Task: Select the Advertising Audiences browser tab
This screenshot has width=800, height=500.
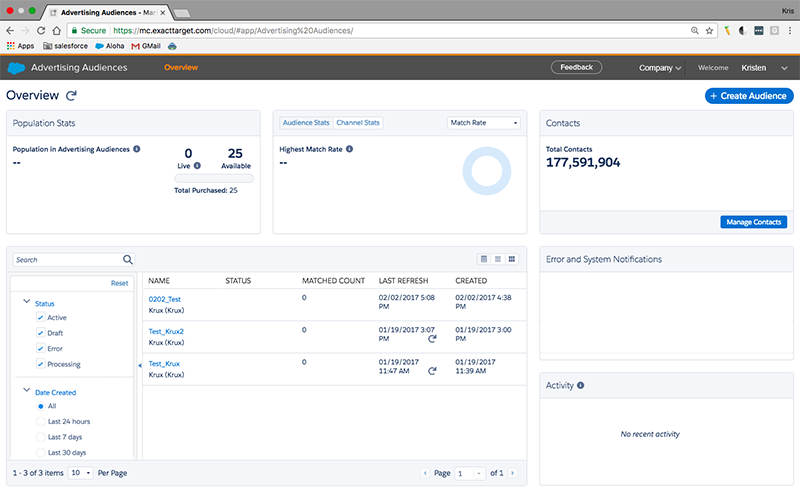Action: [107, 12]
